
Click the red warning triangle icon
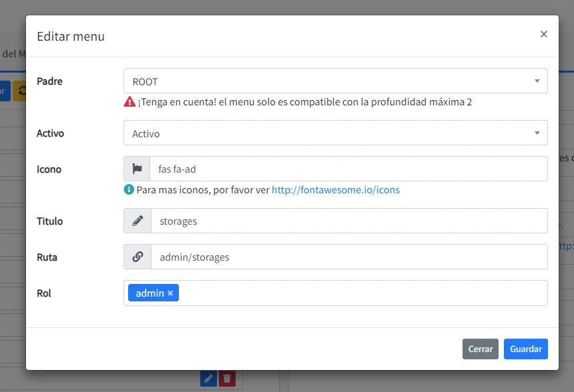pyautogui.click(x=129, y=102)
